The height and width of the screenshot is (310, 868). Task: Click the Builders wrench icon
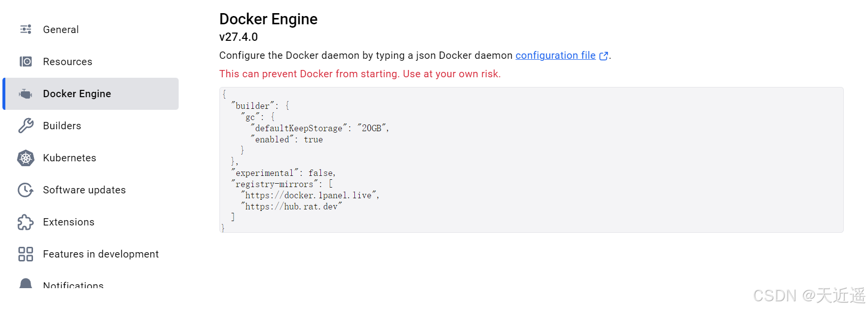coord(26,126)
